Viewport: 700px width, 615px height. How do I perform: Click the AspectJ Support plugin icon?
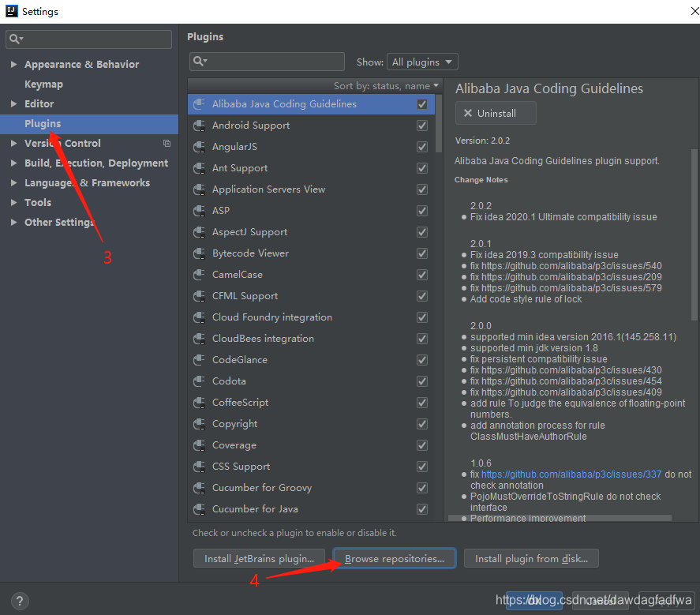pos(199,232)
